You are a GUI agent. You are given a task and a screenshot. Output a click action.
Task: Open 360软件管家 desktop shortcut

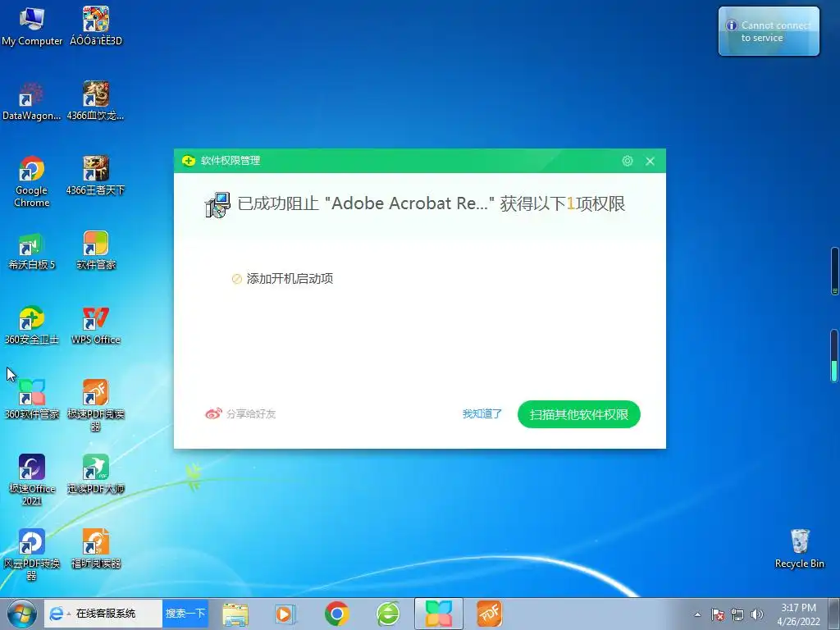click(32, 399)
